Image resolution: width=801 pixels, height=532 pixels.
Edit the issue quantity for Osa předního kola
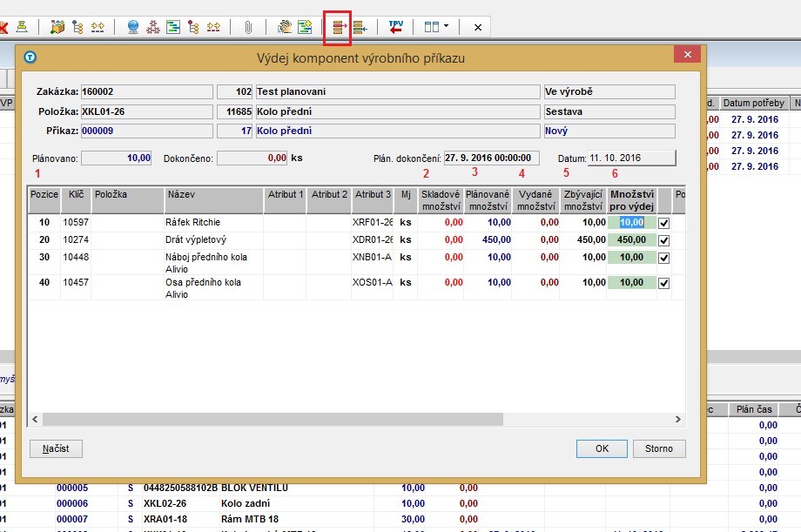[632, 283]
